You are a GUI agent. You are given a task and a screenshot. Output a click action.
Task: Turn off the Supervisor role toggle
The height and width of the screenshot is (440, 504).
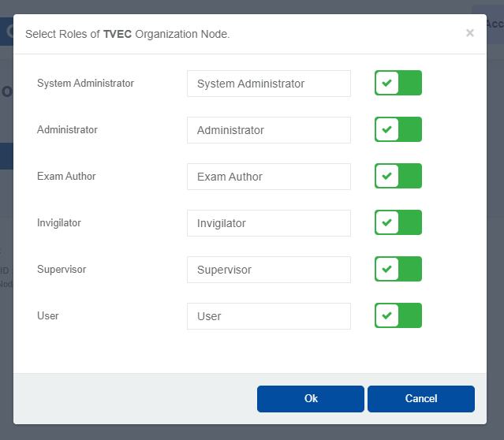398,269
